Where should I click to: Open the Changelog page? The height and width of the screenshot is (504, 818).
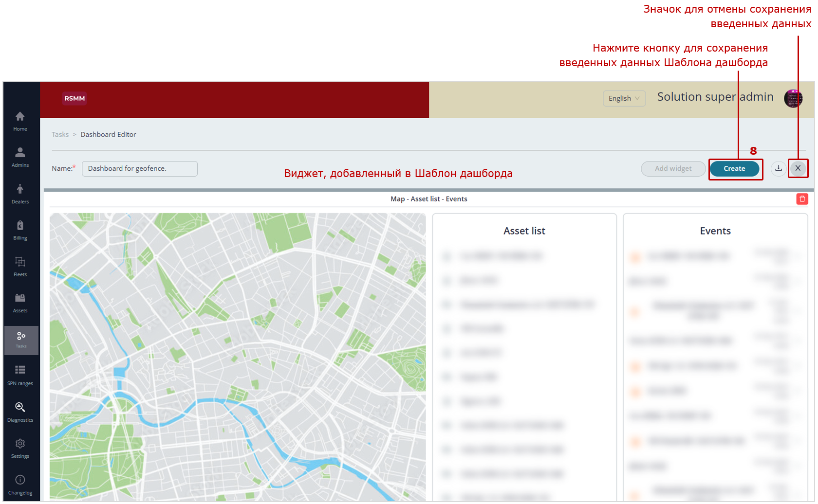[x=20, y=485]
